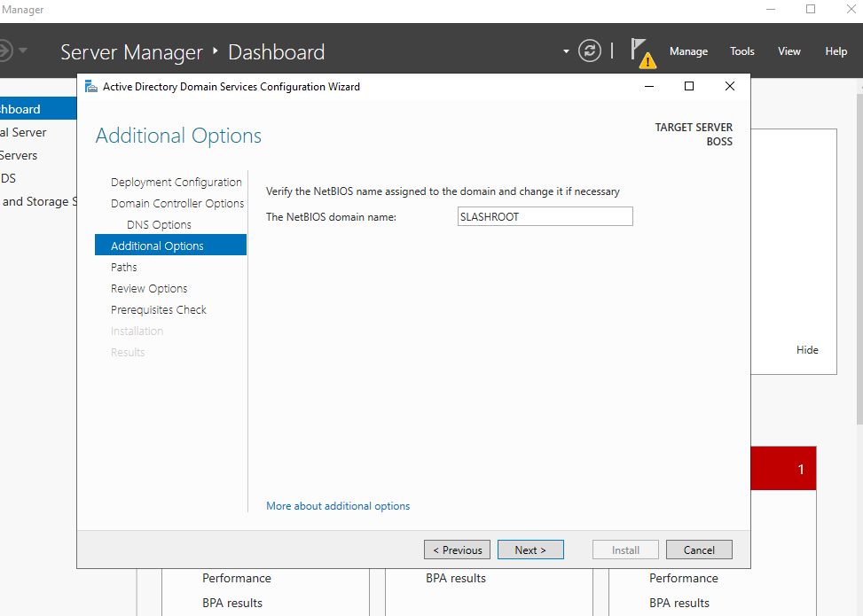
Task: Click the AD DS wizard title bar icon
Action: point(90,87)
